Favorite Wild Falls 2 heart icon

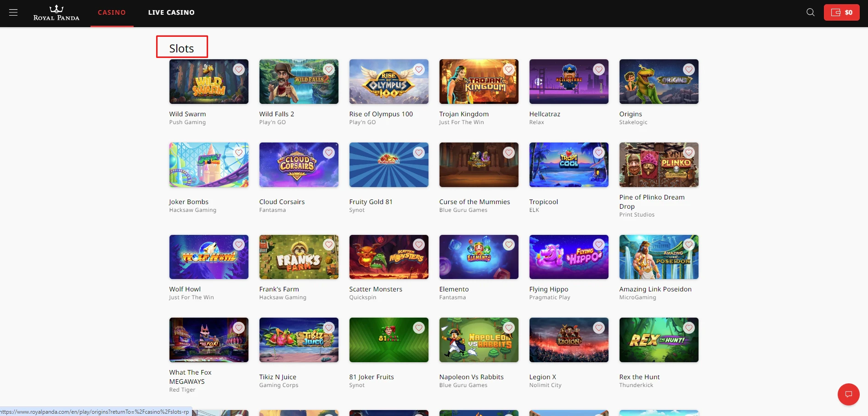329,69
